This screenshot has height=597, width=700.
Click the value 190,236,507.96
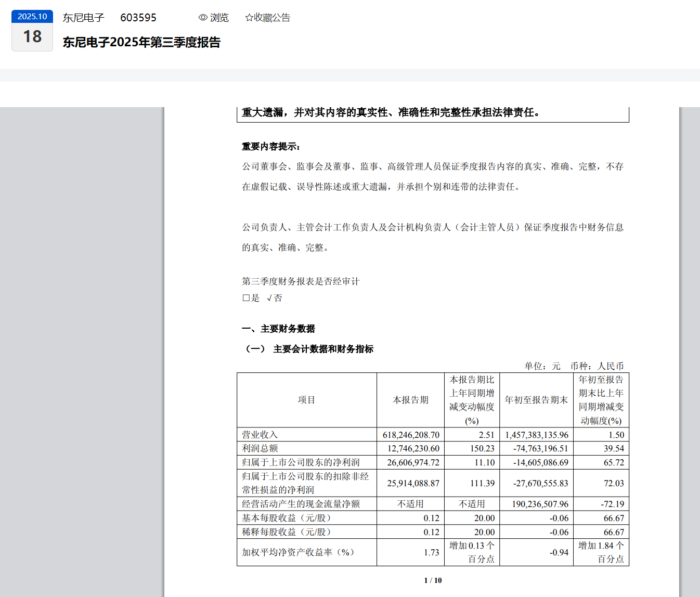coord(540,504)
